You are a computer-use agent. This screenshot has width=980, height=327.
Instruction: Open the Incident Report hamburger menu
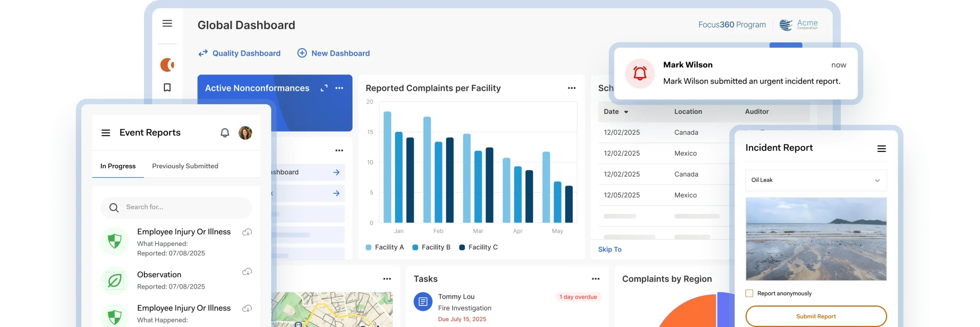(x=881, y=149)
